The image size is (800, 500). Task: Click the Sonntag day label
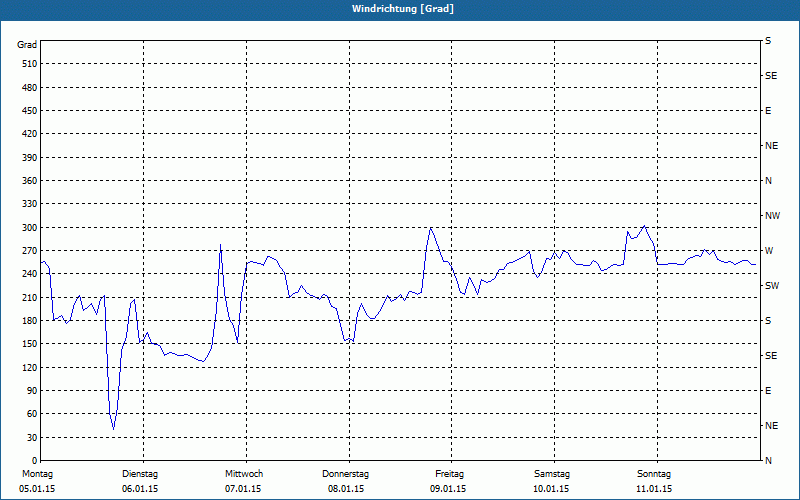click(x=654, y=474)
